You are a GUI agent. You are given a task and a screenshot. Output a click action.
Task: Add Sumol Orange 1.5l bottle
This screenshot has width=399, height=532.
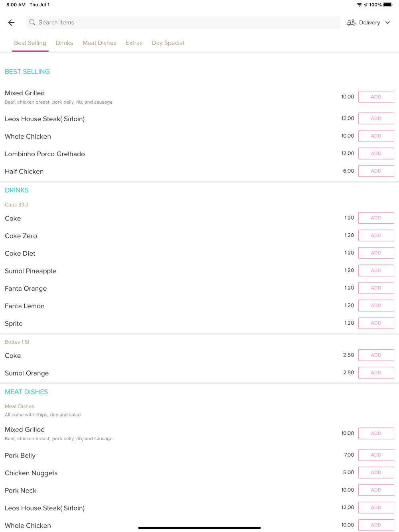pos(376,373)
